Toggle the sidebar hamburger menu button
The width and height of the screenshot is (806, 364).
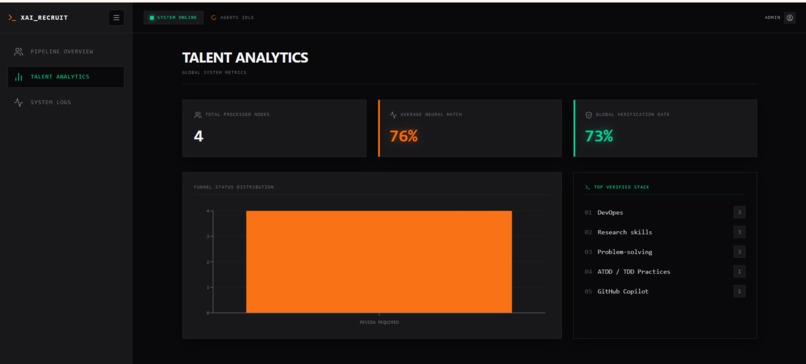[116, 17]
